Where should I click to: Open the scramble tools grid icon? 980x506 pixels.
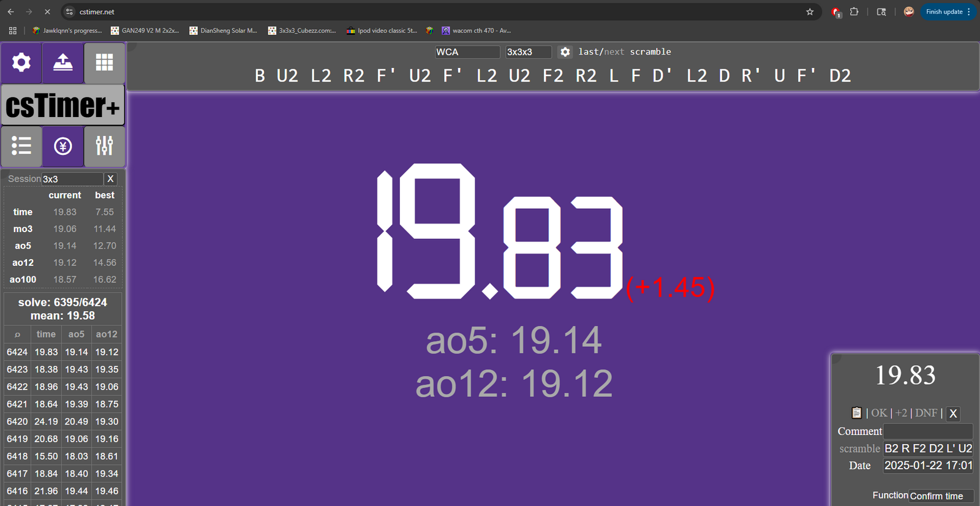pos(104,62)
